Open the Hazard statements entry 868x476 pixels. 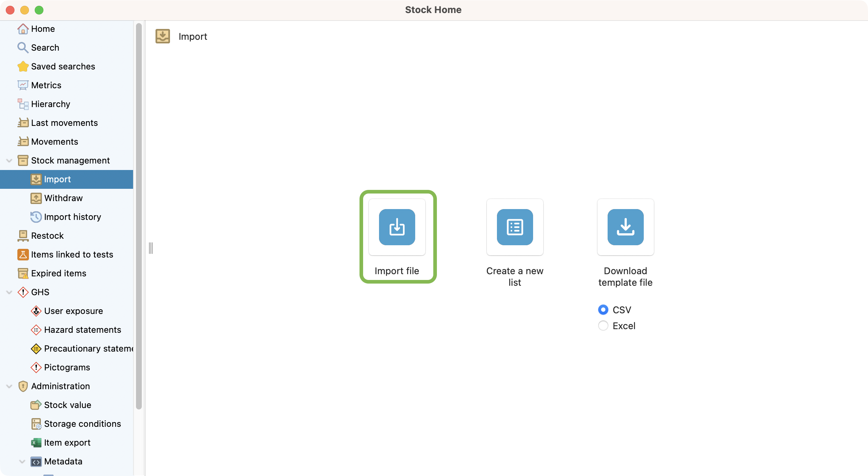(82, 330)
